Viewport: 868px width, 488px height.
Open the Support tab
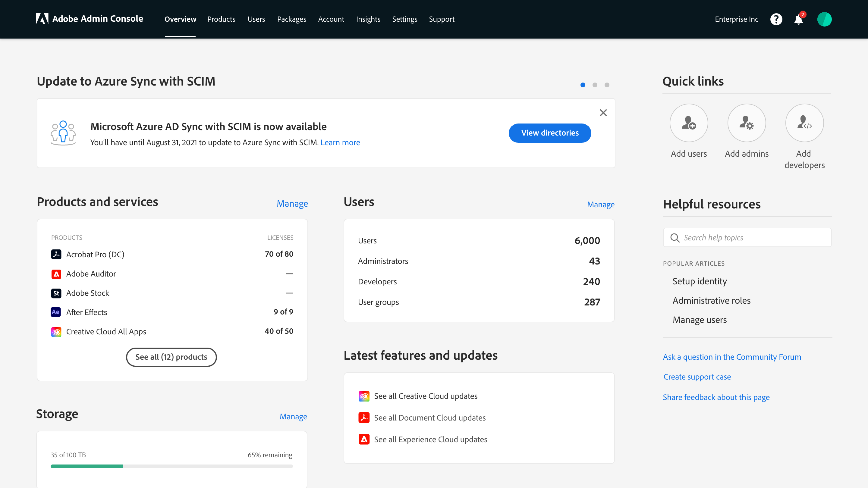[x=442, y=19]
